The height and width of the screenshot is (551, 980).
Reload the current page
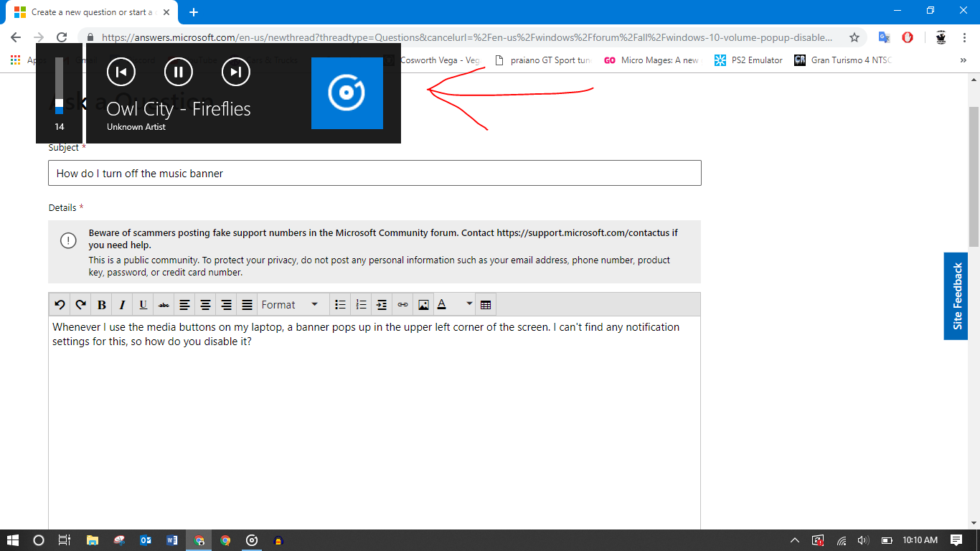(x=62, y=37)
